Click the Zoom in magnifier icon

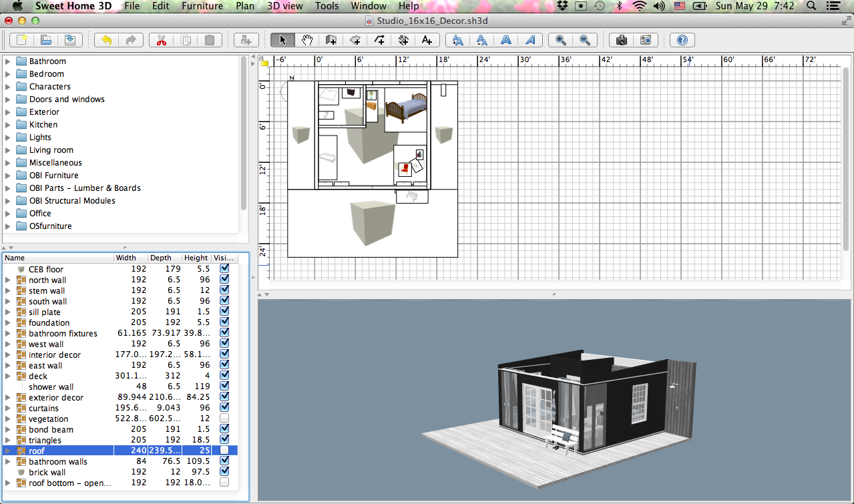click(561, 40)
